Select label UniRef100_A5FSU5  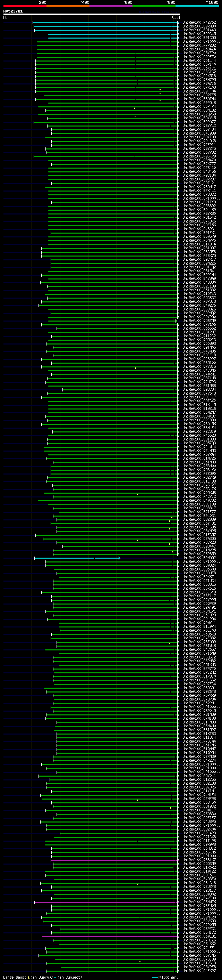click(199, 527)
